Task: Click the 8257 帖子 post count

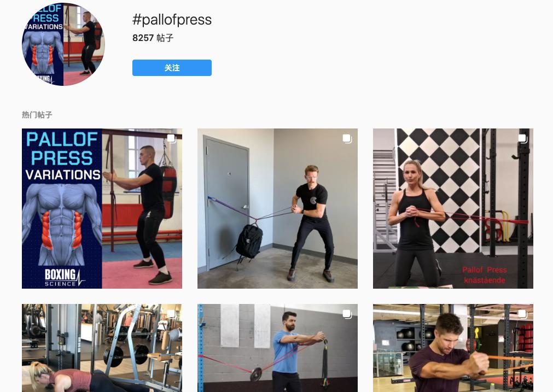Action: 153,38
